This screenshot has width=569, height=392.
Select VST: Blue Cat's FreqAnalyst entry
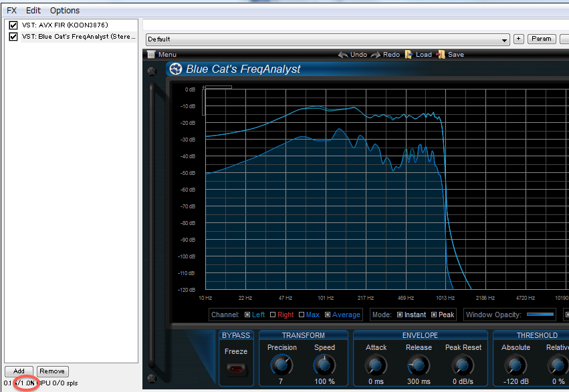point(78,37)
